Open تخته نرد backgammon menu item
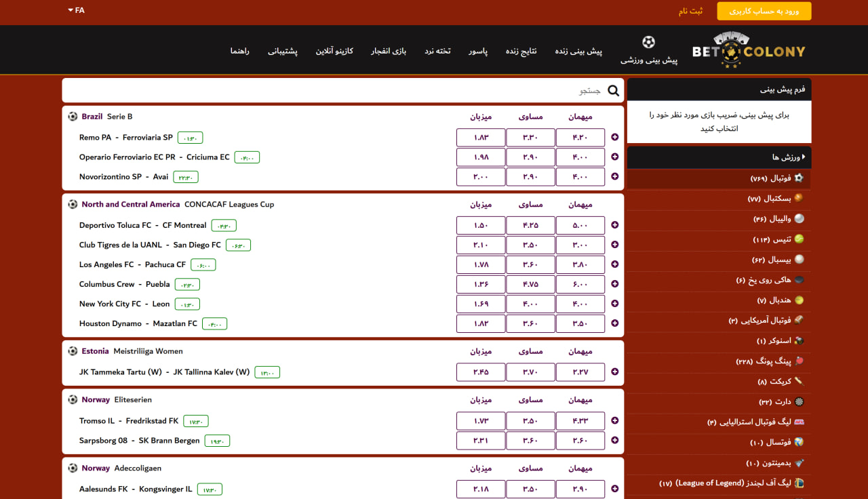 click(x=437, y=52)
